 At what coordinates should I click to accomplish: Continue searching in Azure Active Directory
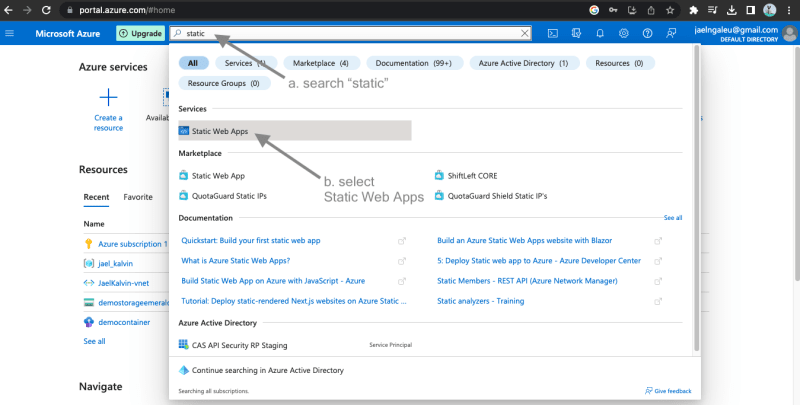tap(261, 370)
